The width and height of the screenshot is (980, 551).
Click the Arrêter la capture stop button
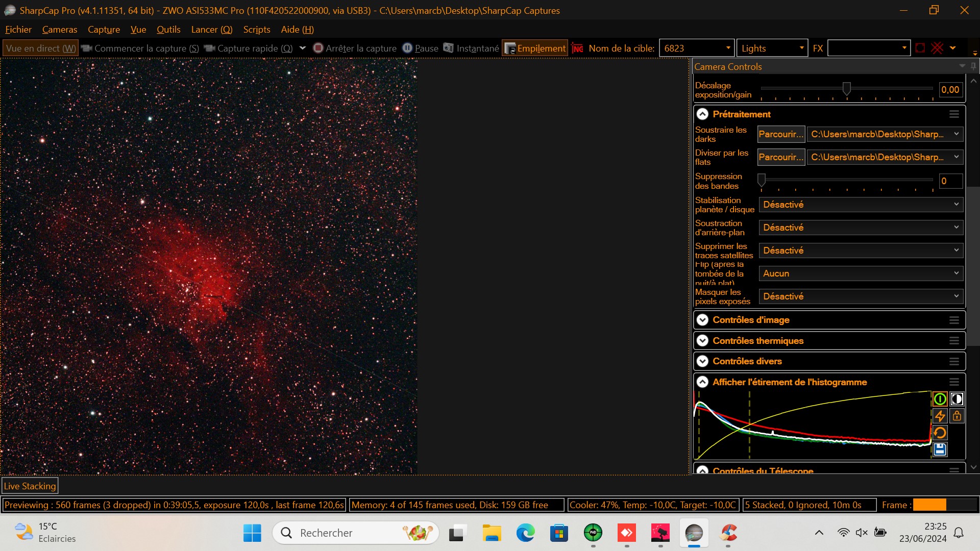[x=355, y=48]
